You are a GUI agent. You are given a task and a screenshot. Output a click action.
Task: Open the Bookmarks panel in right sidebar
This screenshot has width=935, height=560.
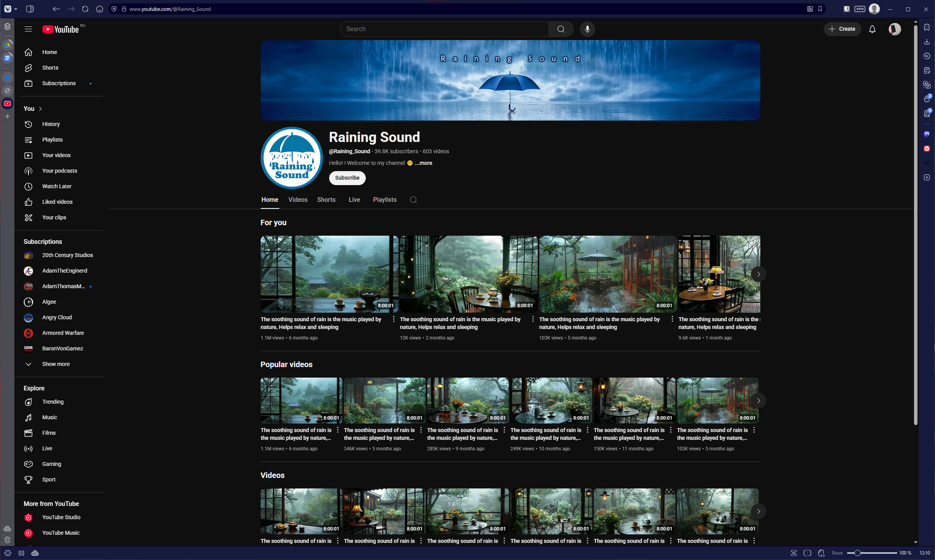926,27
